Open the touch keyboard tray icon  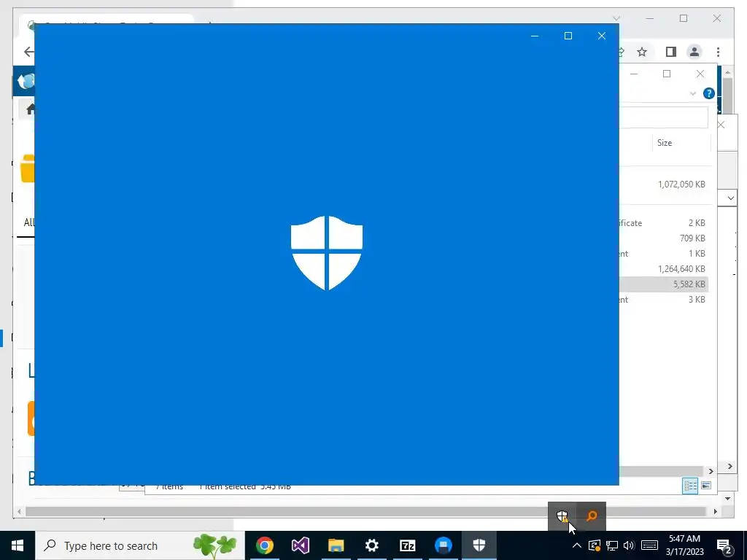pyautogui.click(x=649, y=545)
